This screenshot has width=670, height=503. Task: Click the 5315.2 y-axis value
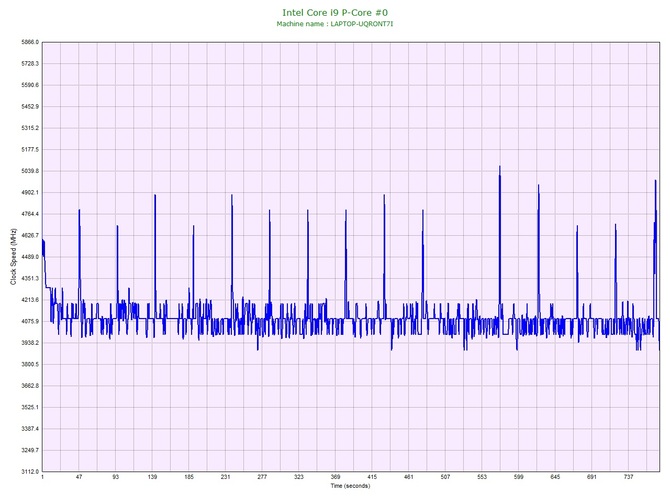point(30,128)
